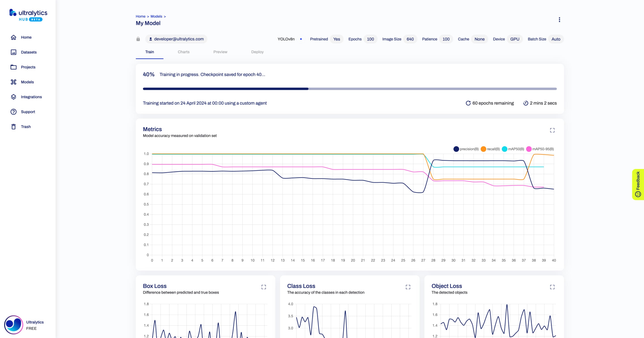Image resolution: width=644 pixels, height=338 pixels.
Task: Switch to the Charts tab
Action: pos(184,52)
